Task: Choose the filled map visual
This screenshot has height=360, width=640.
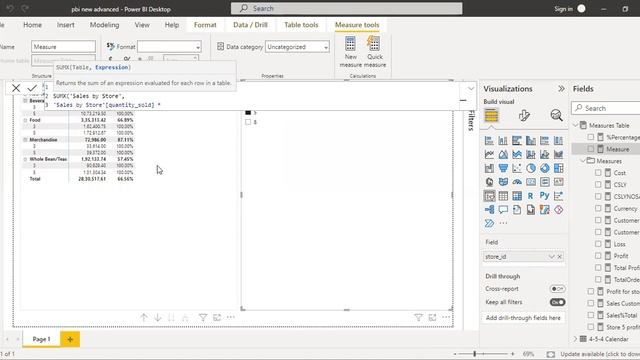Action: coord(503,182)
